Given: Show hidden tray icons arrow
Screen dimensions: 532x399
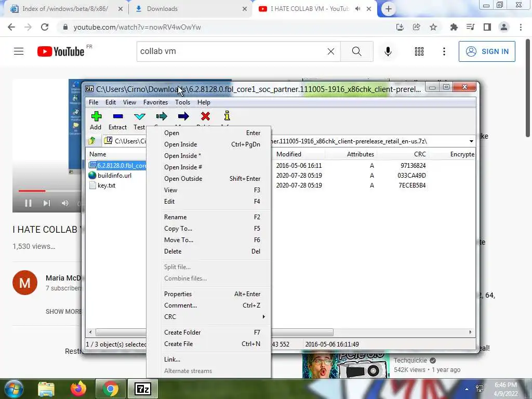Looking at the screenshot, I should click(467, 389).
